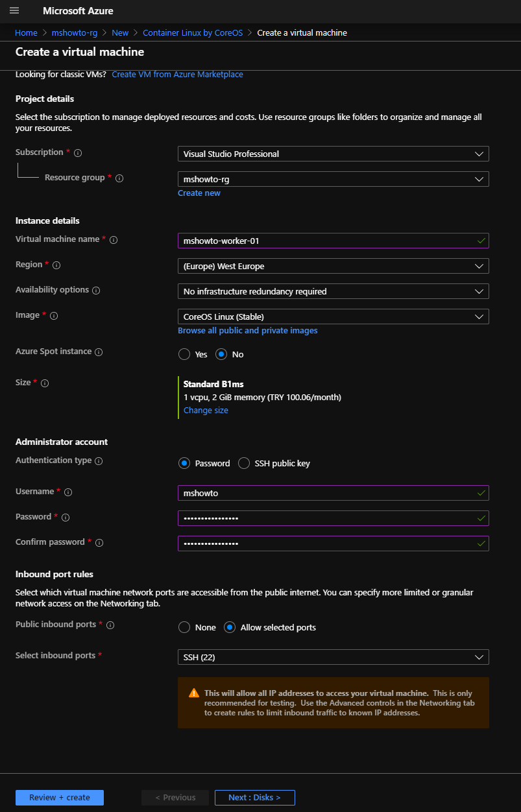Click the Availability options info icon
521x812 pixels.
(96, 291)
